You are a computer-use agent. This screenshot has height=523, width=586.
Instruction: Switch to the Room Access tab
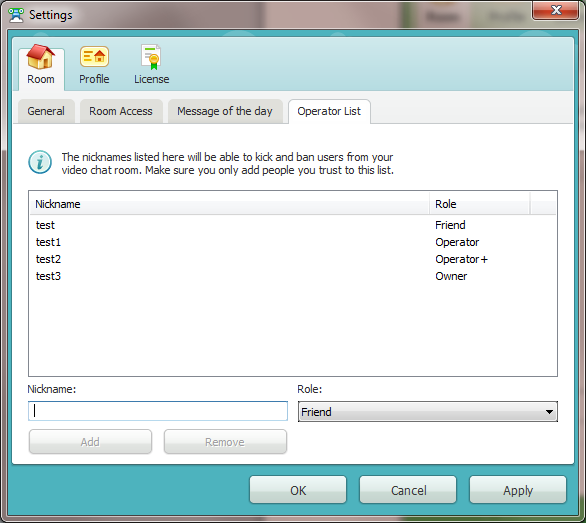(x=121, y=111)
